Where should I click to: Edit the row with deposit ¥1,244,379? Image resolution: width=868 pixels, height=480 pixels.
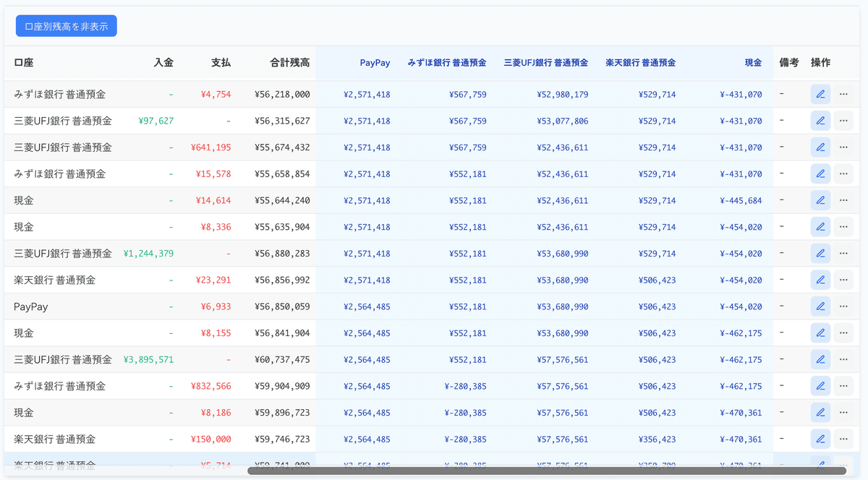820,253
